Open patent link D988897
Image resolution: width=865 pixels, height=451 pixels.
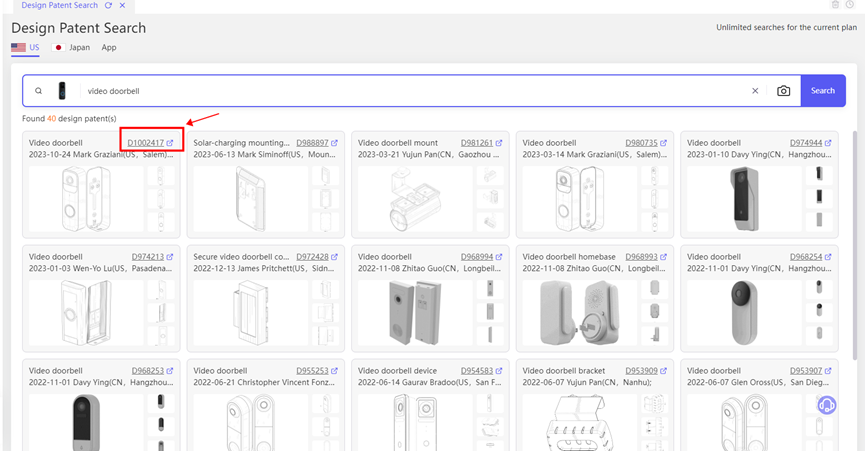tap(313, 144)
